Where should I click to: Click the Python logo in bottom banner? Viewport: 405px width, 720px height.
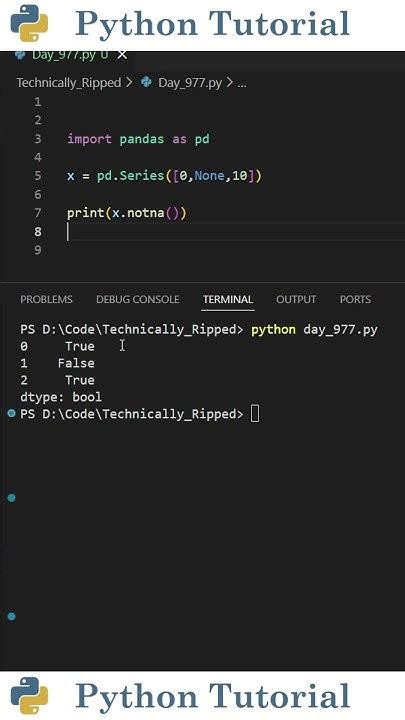(29, 696)
